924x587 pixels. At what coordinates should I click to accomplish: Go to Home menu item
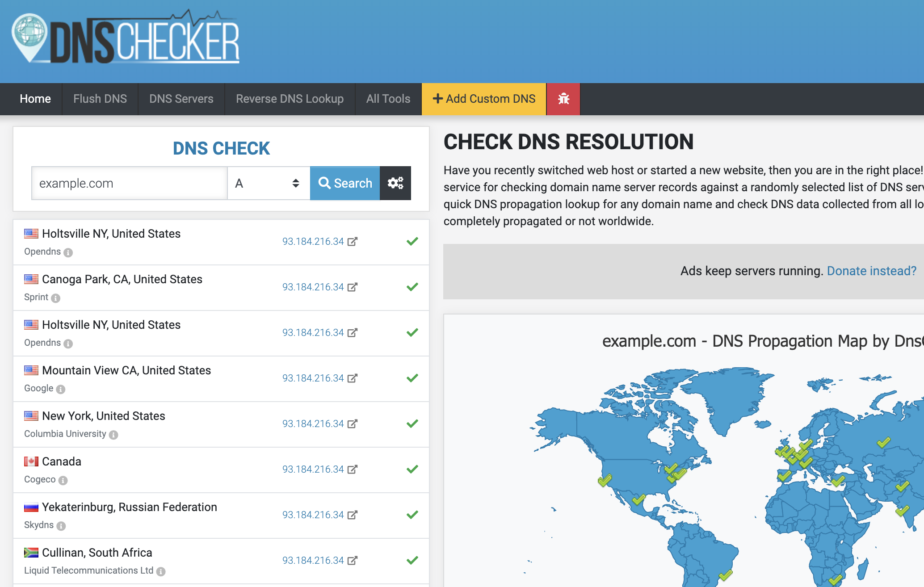pos(35,99)
